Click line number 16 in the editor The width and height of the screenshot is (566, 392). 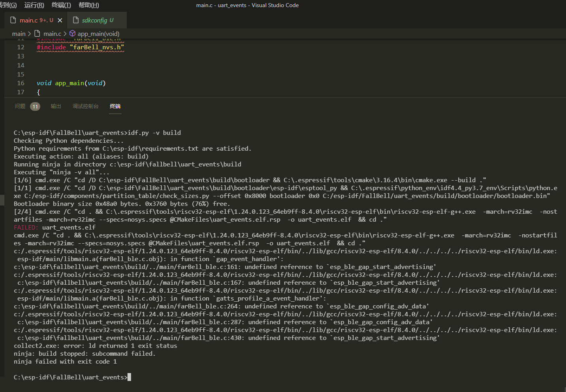pos(21,83)
